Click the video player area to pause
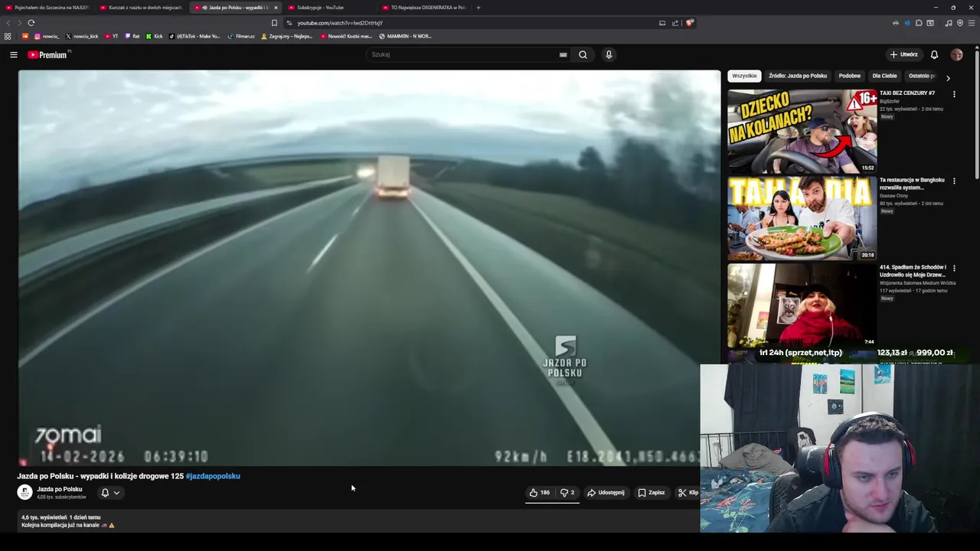This screenshot has width=980, height=551. (x=369, y=268)
